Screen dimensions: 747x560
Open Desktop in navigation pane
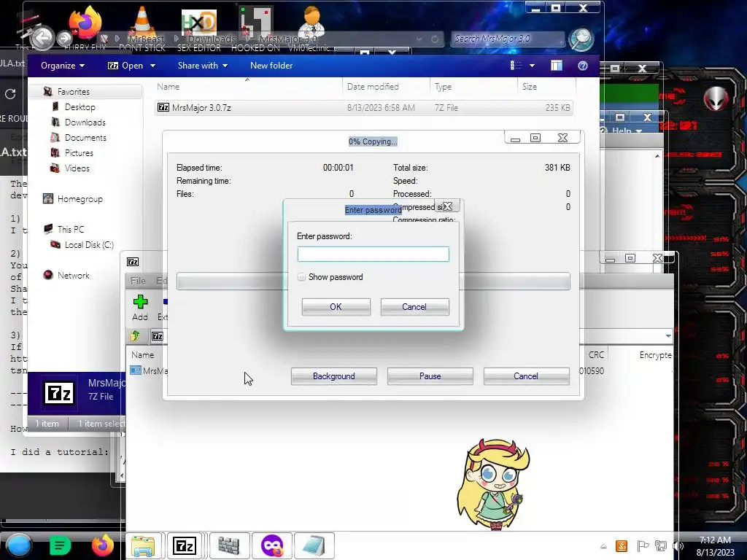[x=80, y=106]
